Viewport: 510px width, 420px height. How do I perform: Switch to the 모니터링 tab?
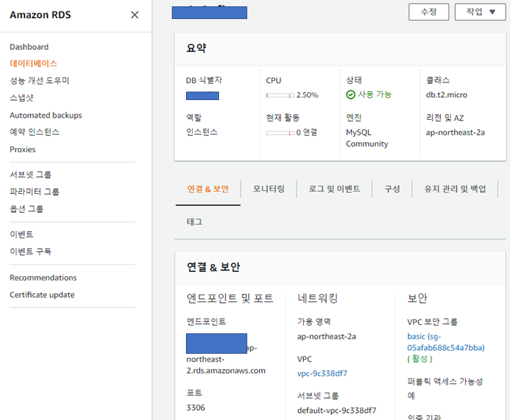(x=268, y=189)
